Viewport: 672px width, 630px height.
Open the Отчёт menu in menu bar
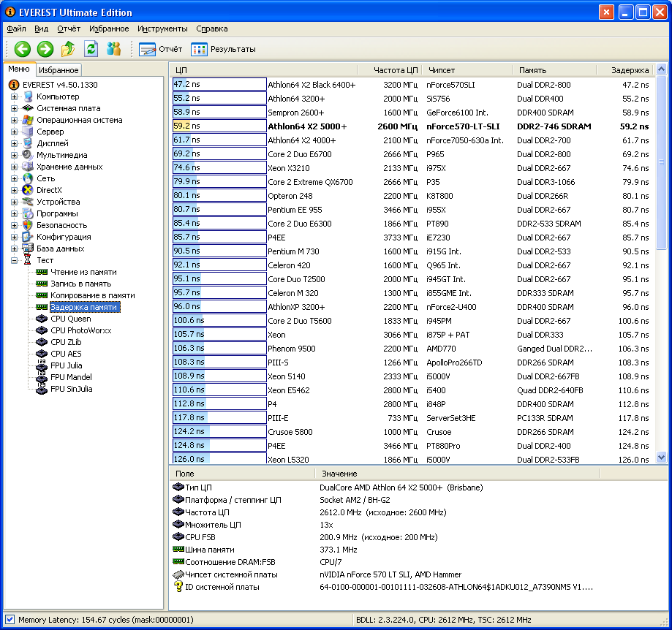[x=69, y=29]
